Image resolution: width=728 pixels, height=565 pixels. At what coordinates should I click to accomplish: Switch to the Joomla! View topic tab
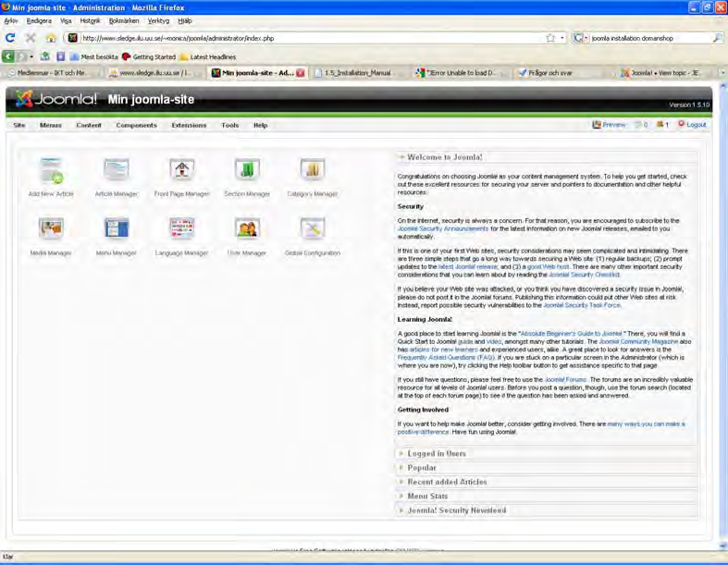point(664,73)
